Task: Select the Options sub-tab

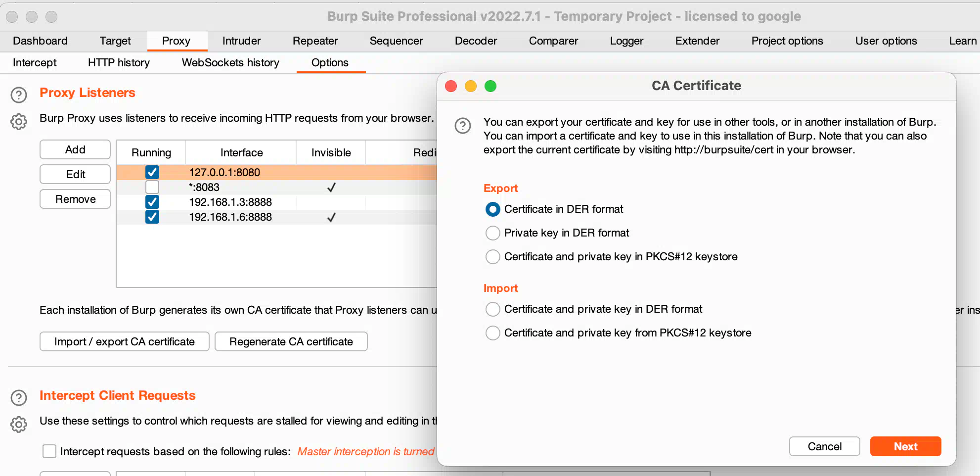Action: pos(330,63)
